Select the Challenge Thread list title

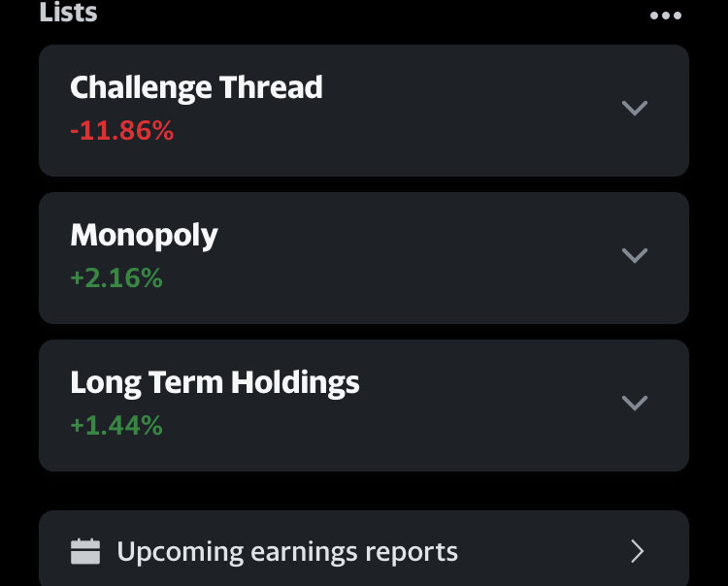click(x=196, y=87)
